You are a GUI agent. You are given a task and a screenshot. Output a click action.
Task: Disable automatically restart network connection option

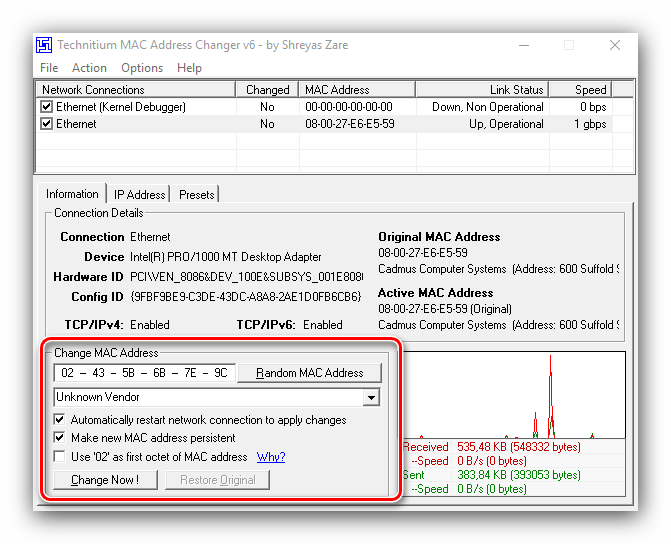click(x=60, y=420)
